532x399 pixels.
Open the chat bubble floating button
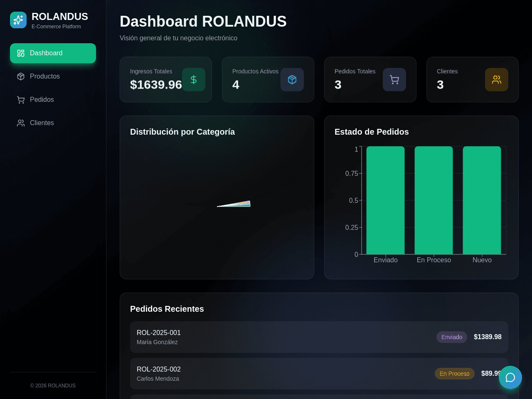(510, 377)
